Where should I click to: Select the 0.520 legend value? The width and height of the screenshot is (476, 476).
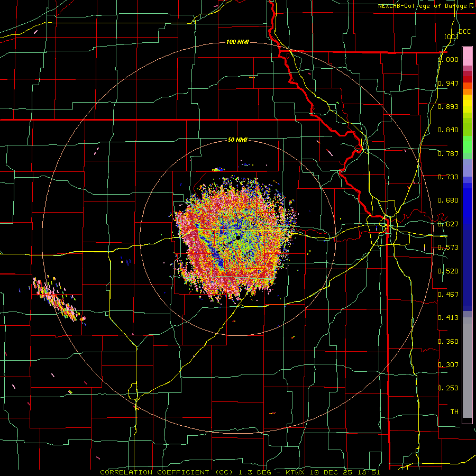(448, 271)
